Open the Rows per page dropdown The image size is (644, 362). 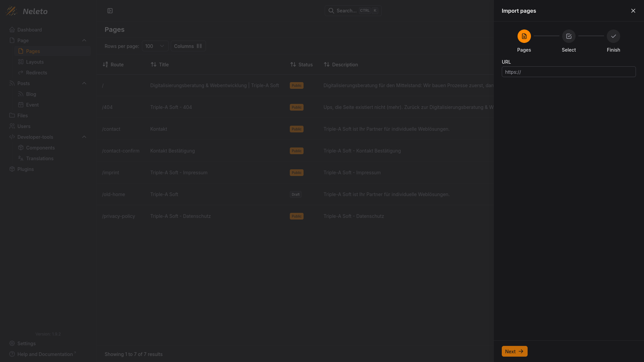155,46
